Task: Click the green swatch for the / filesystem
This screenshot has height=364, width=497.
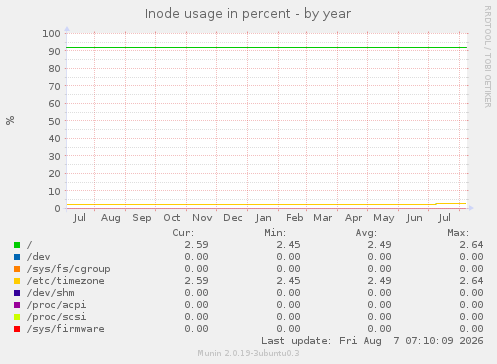Action: pos(17,245)
